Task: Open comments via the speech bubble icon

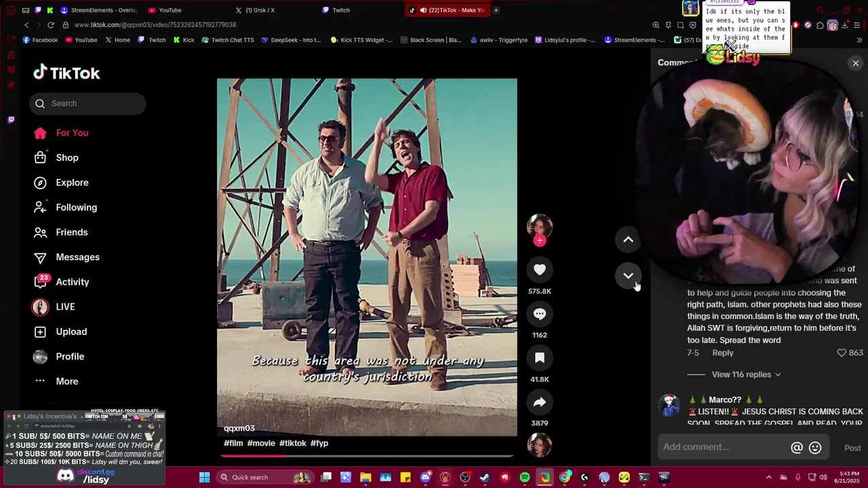Action: pyautogui.click(x=540, y=314)
